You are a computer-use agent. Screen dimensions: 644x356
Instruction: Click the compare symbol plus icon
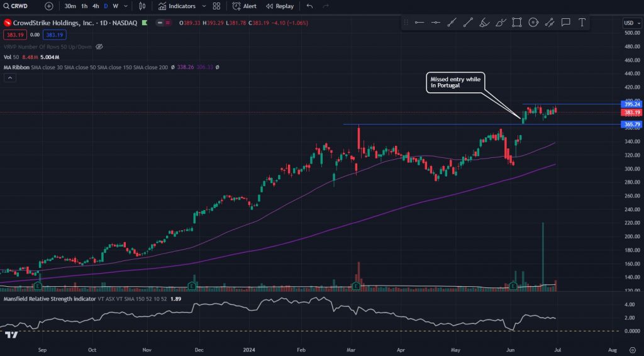(x=49, y=6)
